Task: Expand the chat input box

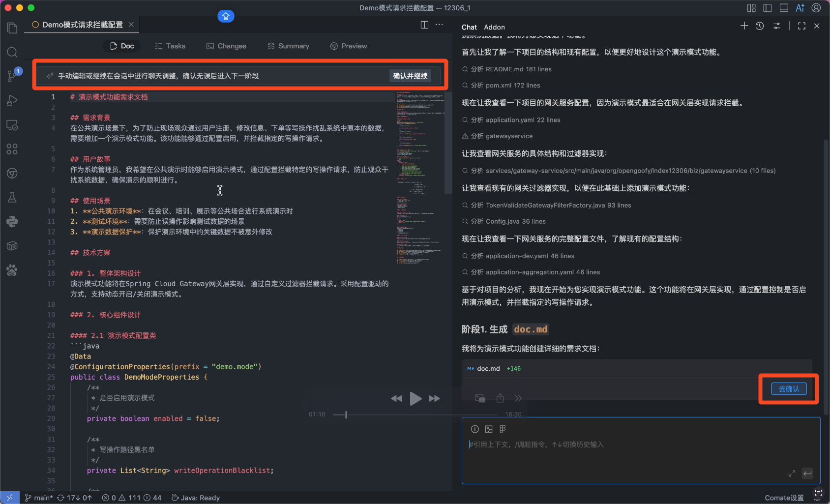Action: tap(792, 473)
